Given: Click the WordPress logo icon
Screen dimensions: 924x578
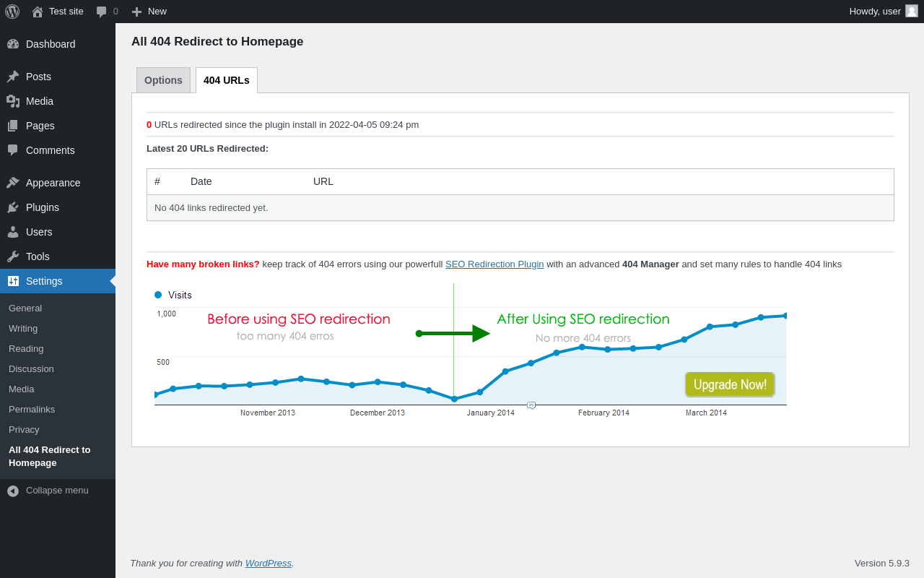Looking at the screenshot, I should [x=12, y=12].
